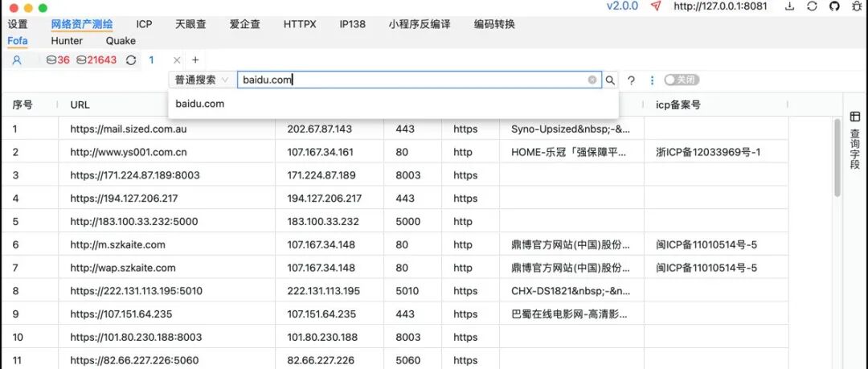Click URL http://183.100.33.232:5000
The height and width of the screenshot is (369, 868).
point(134,222)
